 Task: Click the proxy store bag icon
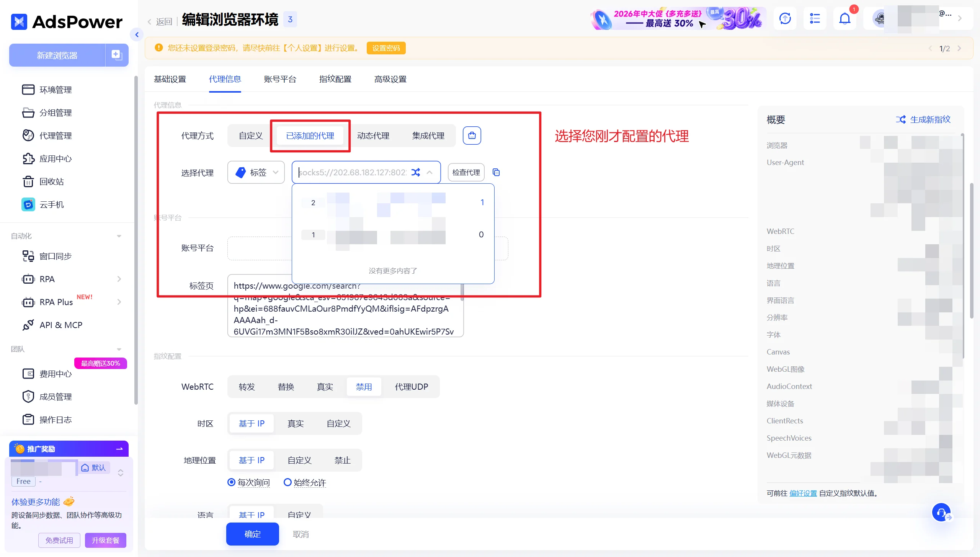[x=472, y=136]
